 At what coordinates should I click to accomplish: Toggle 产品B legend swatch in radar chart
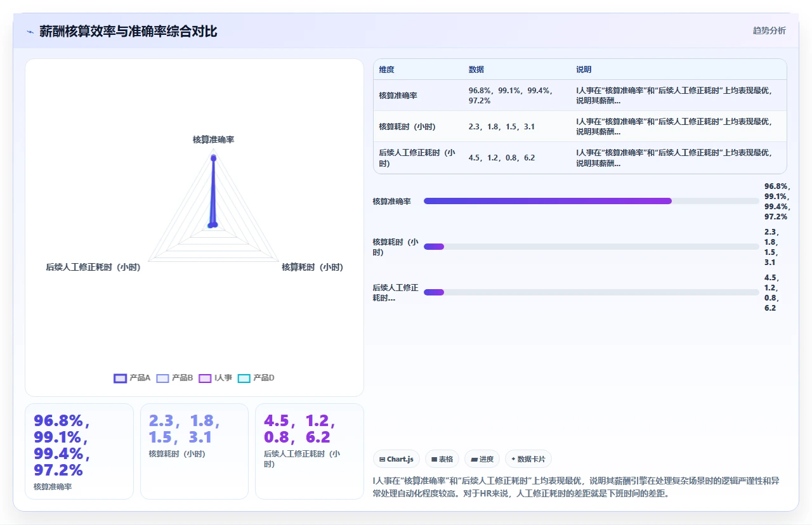tap(162, 378)
